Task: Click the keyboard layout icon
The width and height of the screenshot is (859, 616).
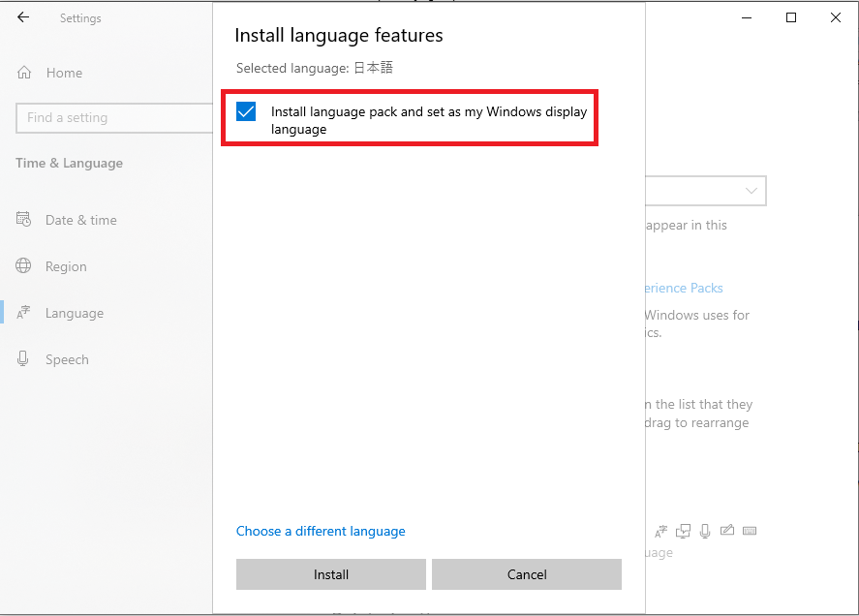Action: 751,530
